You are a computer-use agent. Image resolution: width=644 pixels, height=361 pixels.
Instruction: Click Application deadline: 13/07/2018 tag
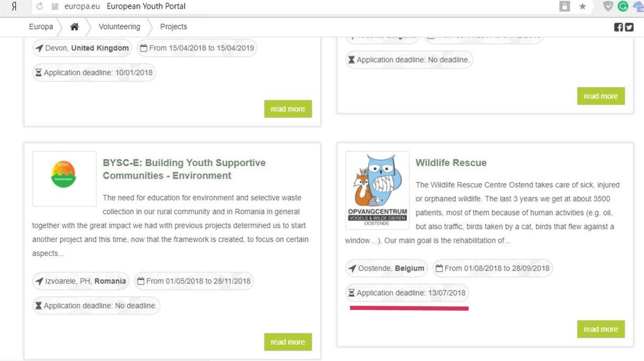pos(407,293)
